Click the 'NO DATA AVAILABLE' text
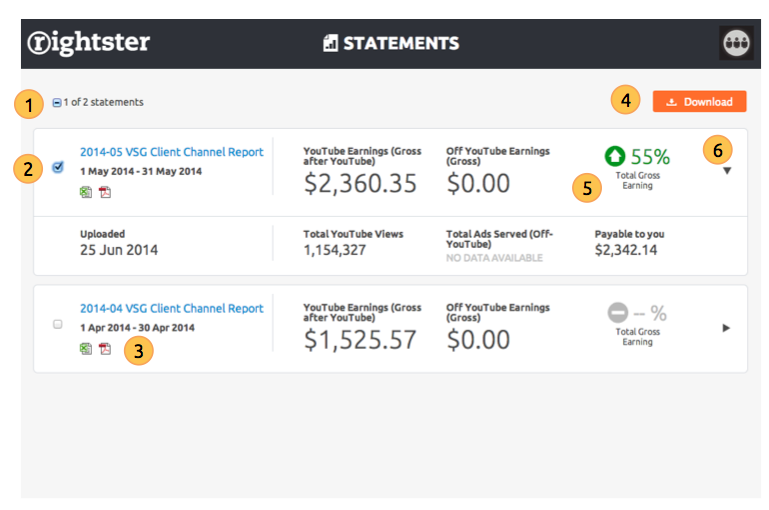 (x=494, y=258)
